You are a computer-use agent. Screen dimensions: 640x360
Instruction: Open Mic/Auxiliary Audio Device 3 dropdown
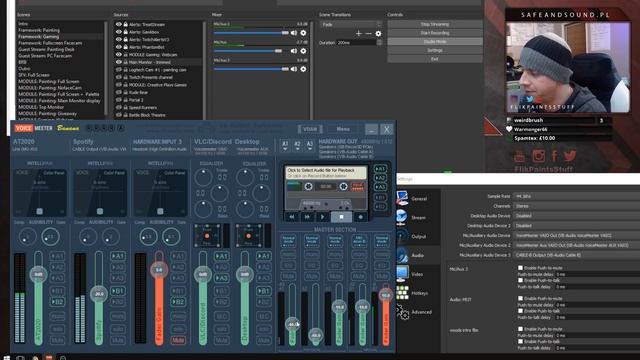pos(577,255)
